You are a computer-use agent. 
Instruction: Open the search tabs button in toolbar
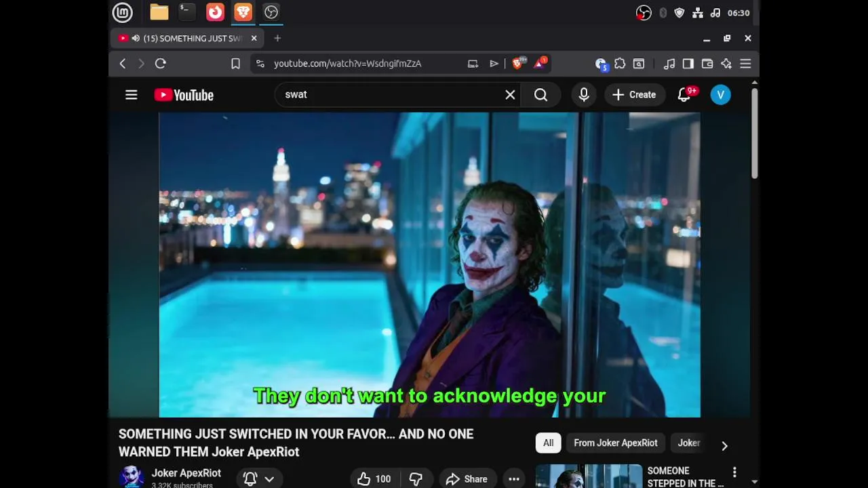639,64
